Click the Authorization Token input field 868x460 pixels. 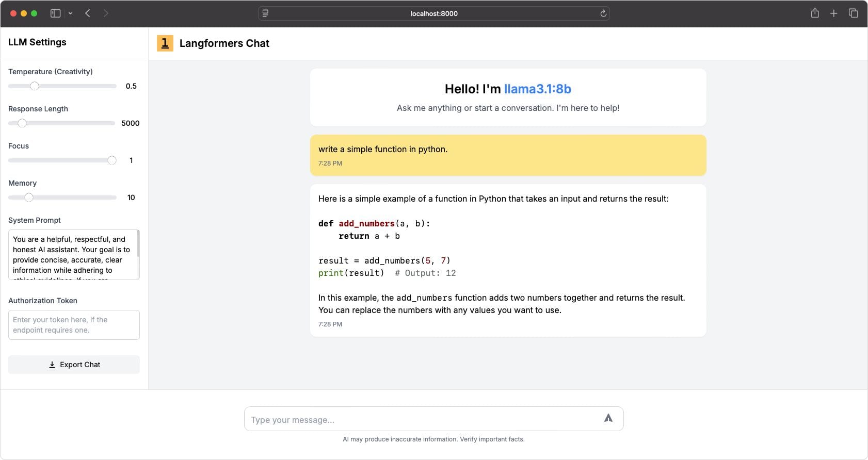pyautogui.click(x=74, y=325)
